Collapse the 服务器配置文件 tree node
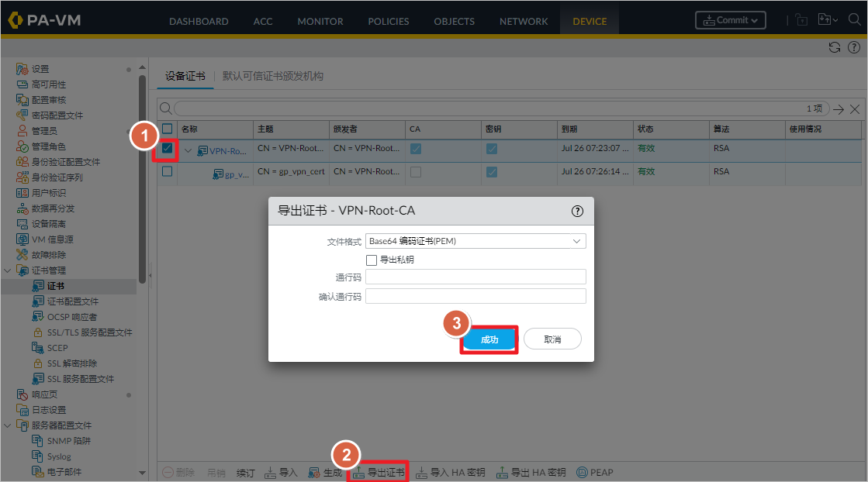The height and width of the screenshot is (482, 868). 8,425
